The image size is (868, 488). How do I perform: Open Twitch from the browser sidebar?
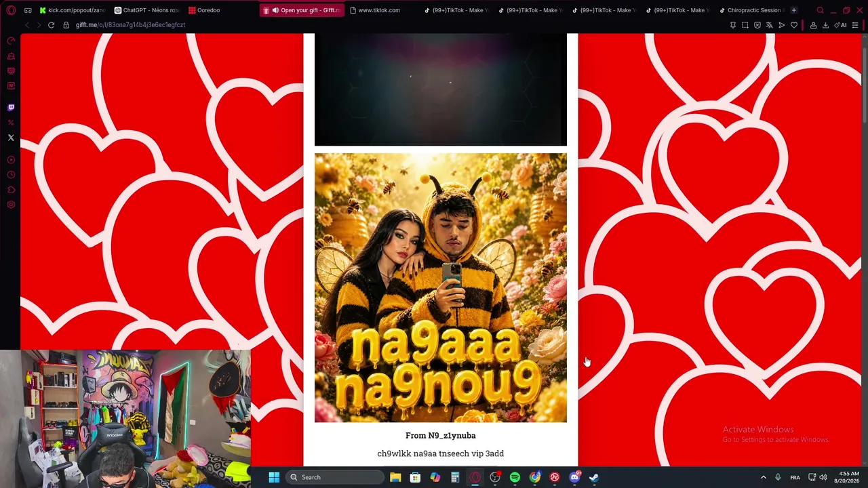coord(11,107)
